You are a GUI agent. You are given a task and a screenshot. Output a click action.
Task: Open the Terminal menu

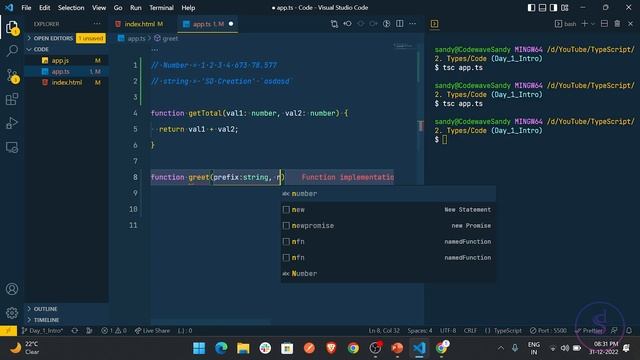pyautogui.click(x=161, y=8)
